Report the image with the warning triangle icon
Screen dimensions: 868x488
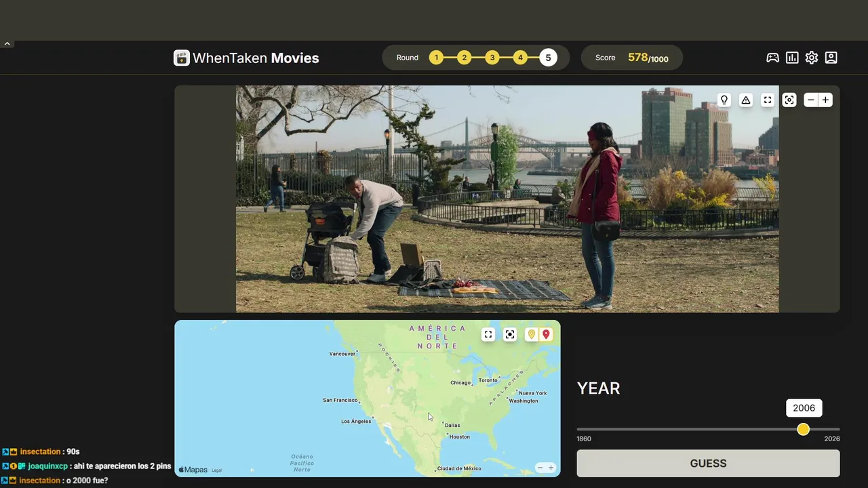pos(746,100)
